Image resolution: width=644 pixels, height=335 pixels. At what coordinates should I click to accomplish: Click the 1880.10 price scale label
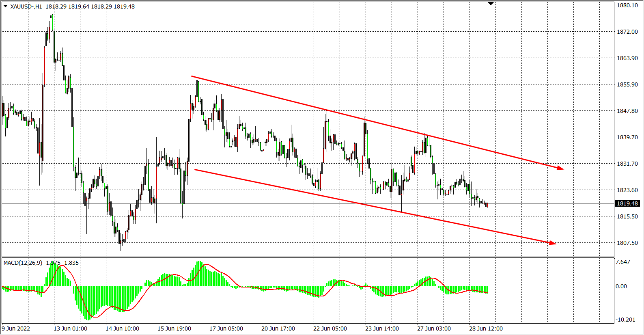627,5
